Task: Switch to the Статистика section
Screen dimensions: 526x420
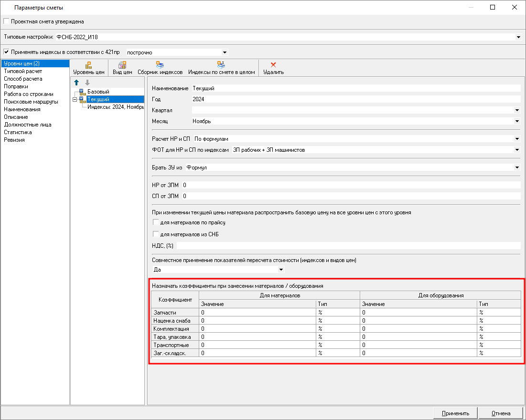Action: point(18,132)
